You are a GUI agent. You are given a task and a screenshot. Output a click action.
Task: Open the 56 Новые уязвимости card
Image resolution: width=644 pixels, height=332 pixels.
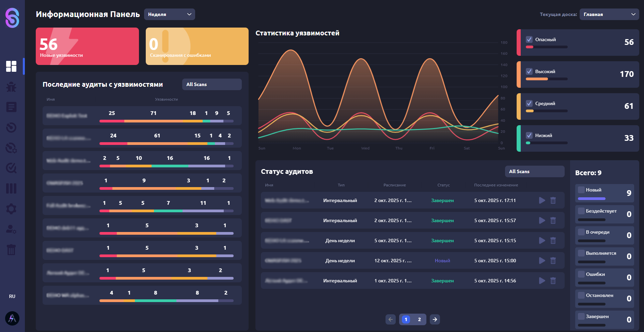(x=87, y=46)
